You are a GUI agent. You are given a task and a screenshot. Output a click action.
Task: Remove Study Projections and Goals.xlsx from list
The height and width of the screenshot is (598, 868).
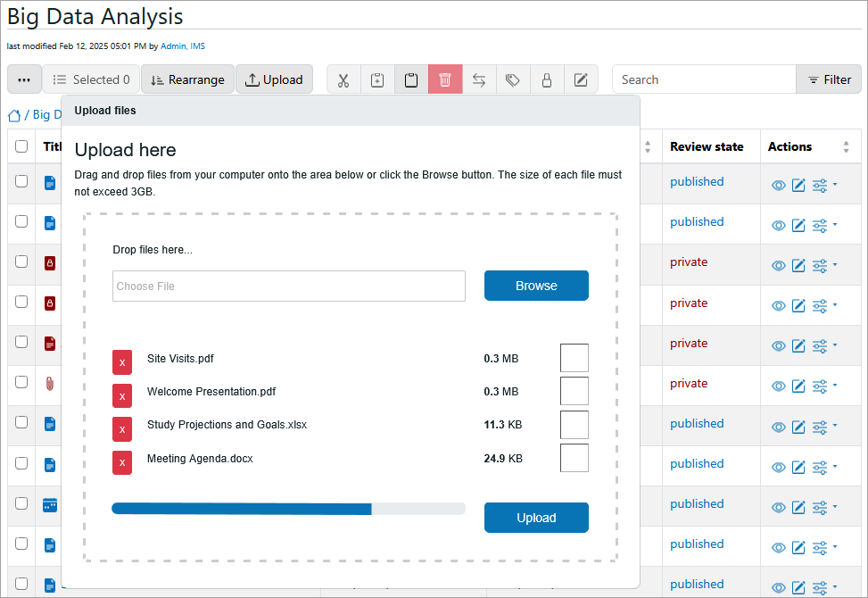(122, 429)
